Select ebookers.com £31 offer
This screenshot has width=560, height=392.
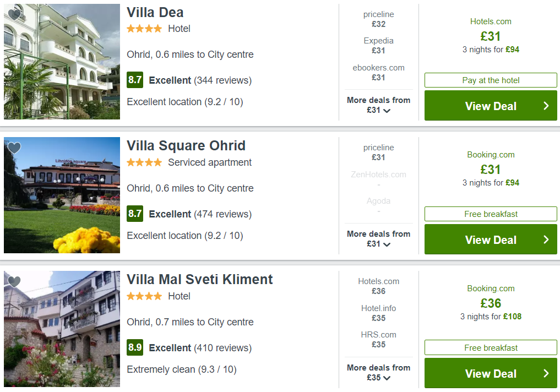point(379,73)
